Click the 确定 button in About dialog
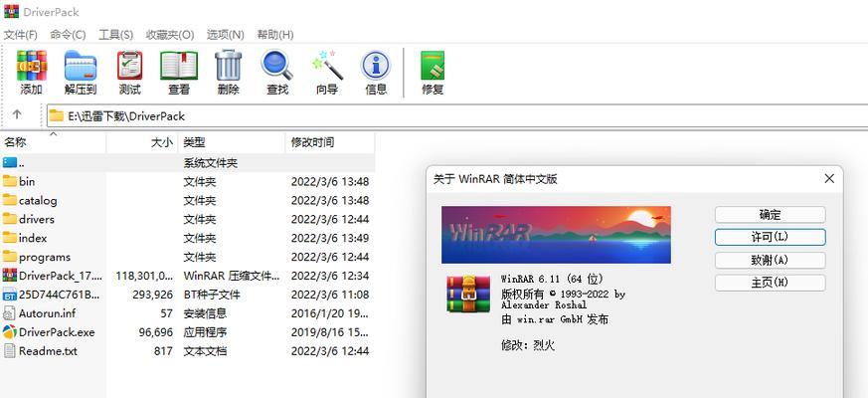This screenshot has height=398, width=868. point(770,215)
